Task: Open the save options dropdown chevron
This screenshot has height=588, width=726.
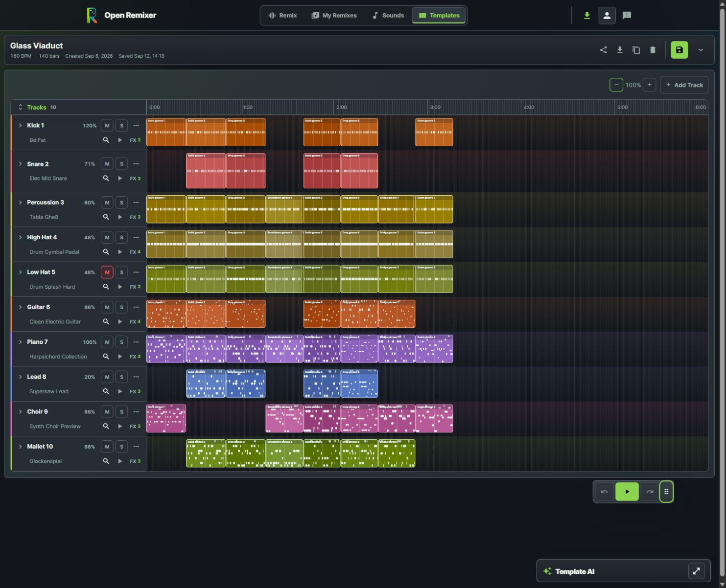Action: 701,50
